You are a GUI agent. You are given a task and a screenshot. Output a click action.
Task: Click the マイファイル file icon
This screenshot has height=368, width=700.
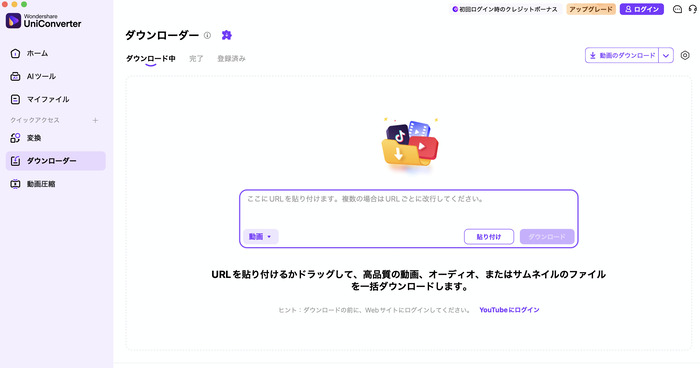coord(15,99)
